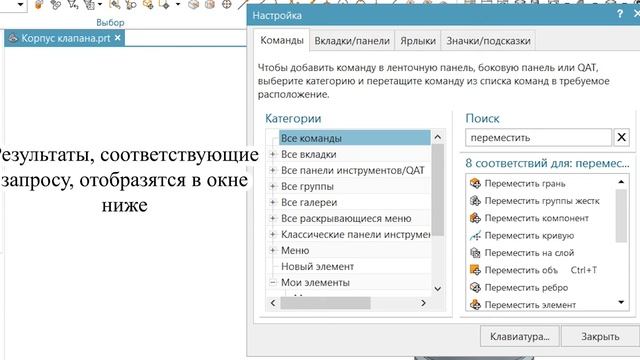Click search results scroll down arrow
The width and height of the screenshot is (640, 360).
pos(621,302)
